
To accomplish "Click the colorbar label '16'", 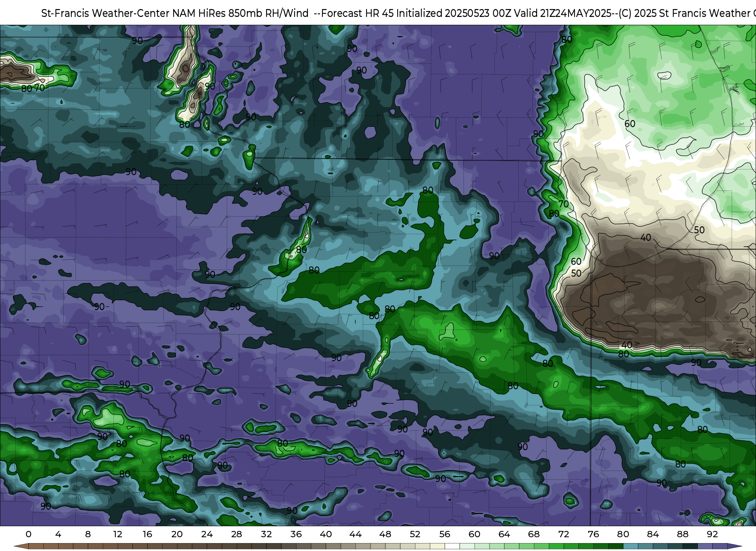I will tap(147, 534).
